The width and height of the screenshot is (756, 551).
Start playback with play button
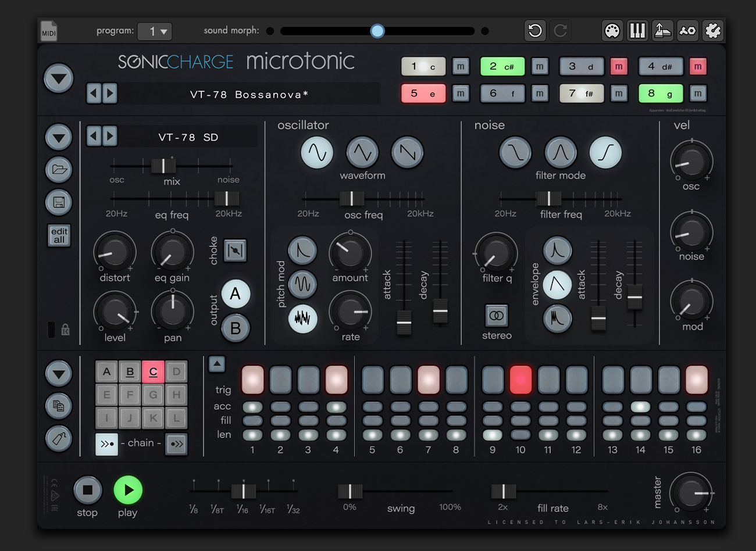(x=128, y=491)
